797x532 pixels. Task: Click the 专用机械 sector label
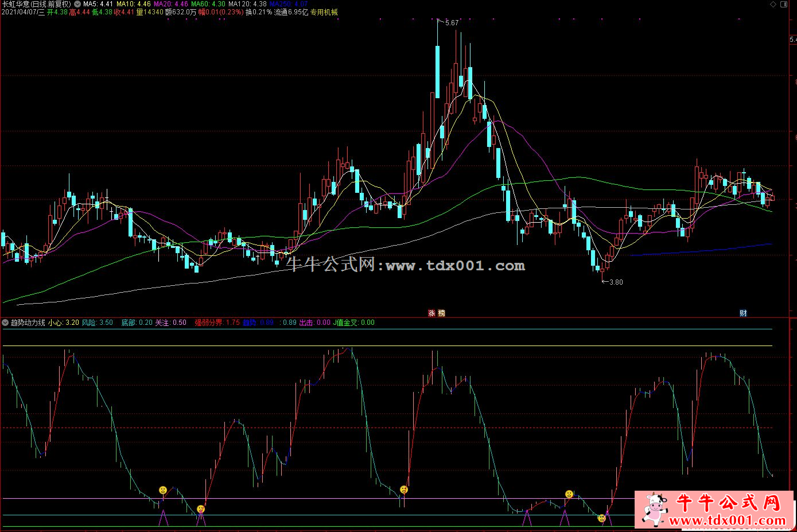(324, 12)
